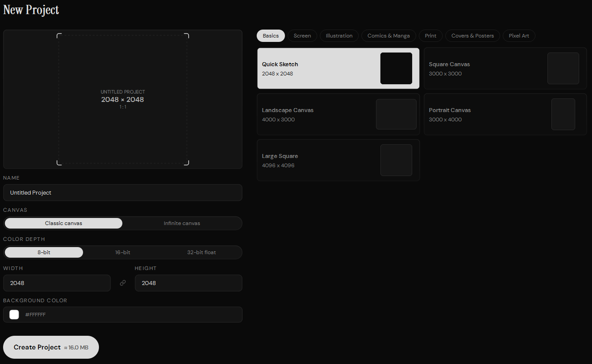Set color depth to 32-bit float
Screen dimensions: 592x364
pos(201,252)
